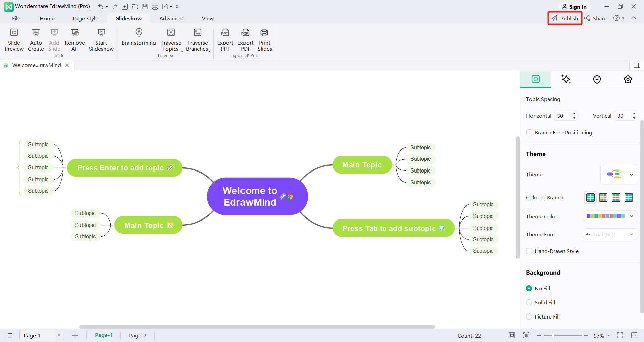Click the zoom slider handle
This screenshot has width=644, height=342.
click(553, 335)
